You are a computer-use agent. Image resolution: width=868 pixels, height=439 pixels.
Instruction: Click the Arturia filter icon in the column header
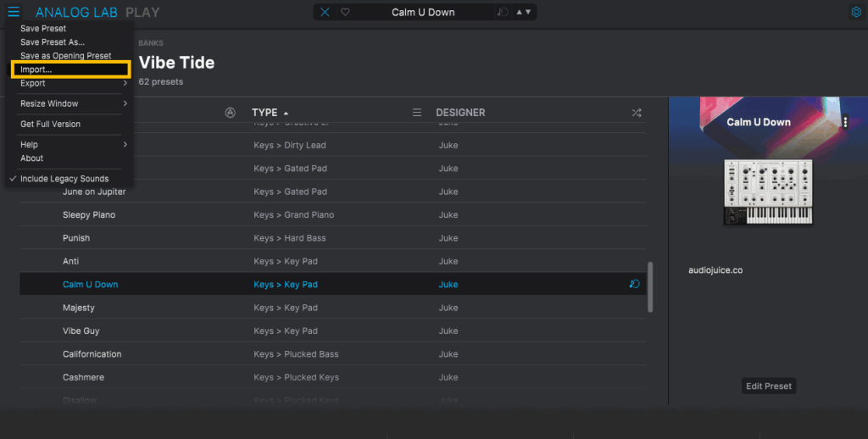[x=231, y=113]
